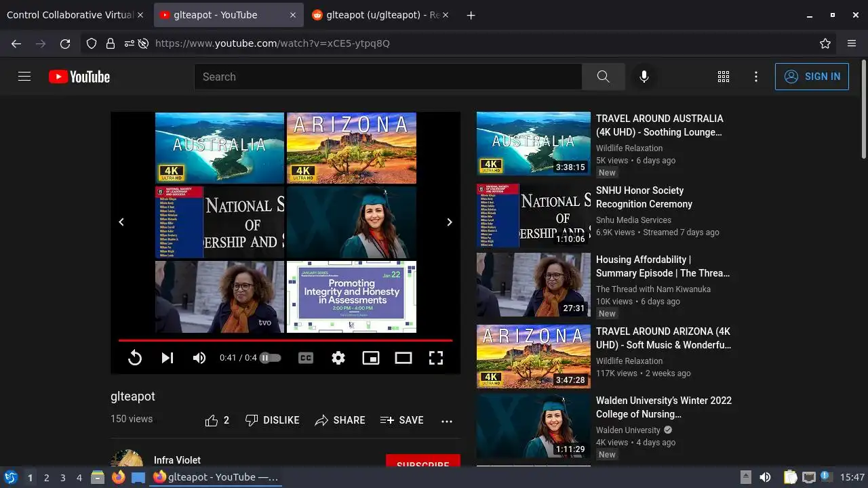This screenshot has width=868, height=488.
Task: Open The Thread with Nam Kiwanuka channel
Action: pyautogui.click(x=653, y=289)
